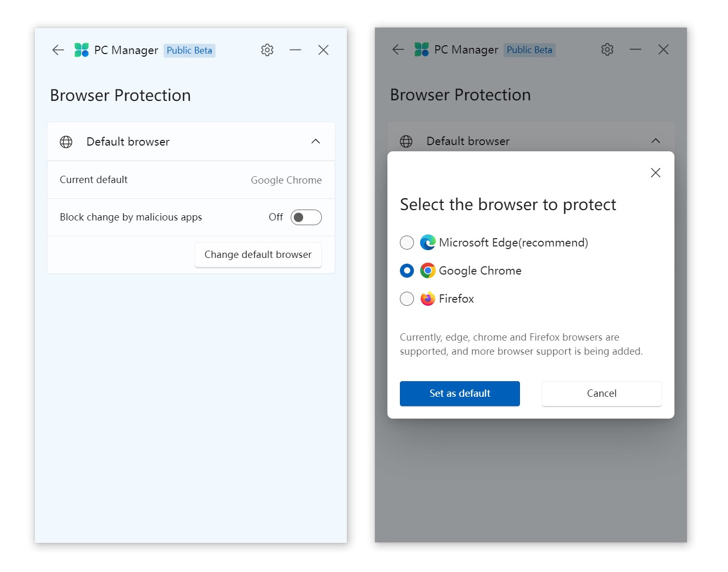
Task: Click the Public Beta badge in the left window
Action: click(189, 50)
